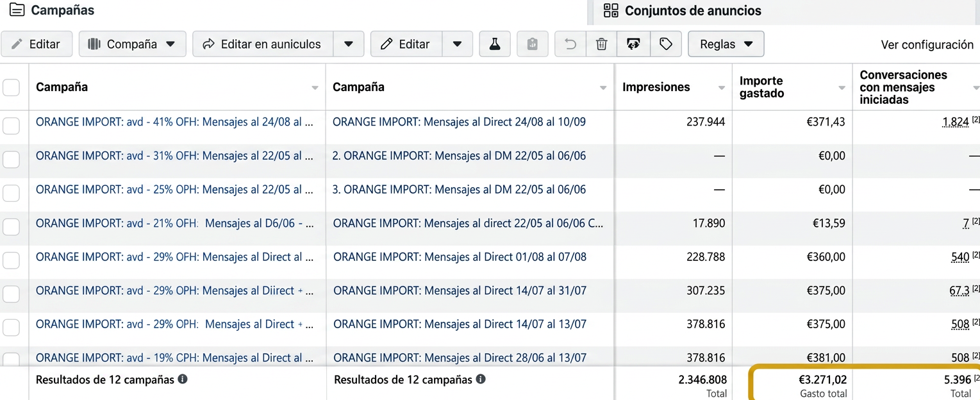The image size is (980, 400).
Task: Click the undo arrow icon
Action: pyautogui.click(x=570, y=44)
